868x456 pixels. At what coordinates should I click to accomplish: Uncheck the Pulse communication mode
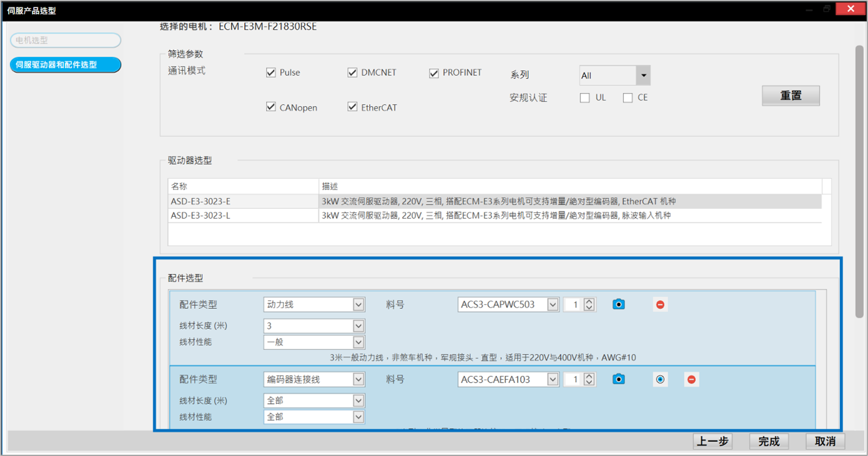point(271,72)
